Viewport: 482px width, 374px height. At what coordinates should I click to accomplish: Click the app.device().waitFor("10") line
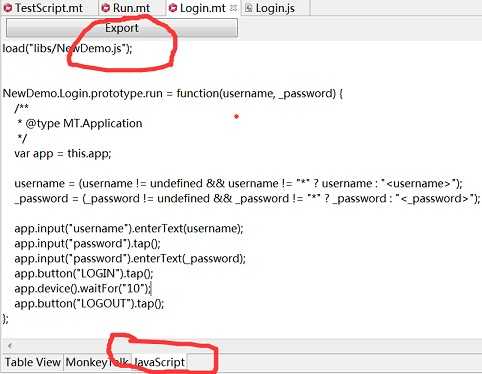[x=83, y=289]
